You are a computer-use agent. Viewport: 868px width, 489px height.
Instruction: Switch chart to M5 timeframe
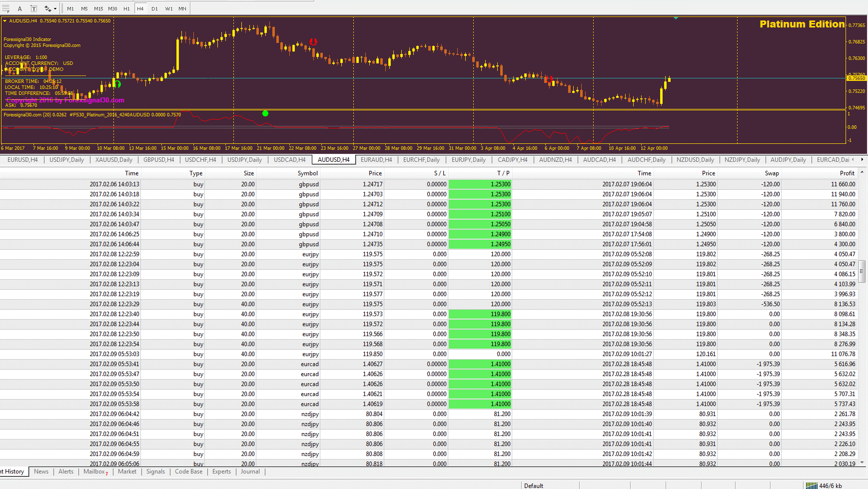84,8
